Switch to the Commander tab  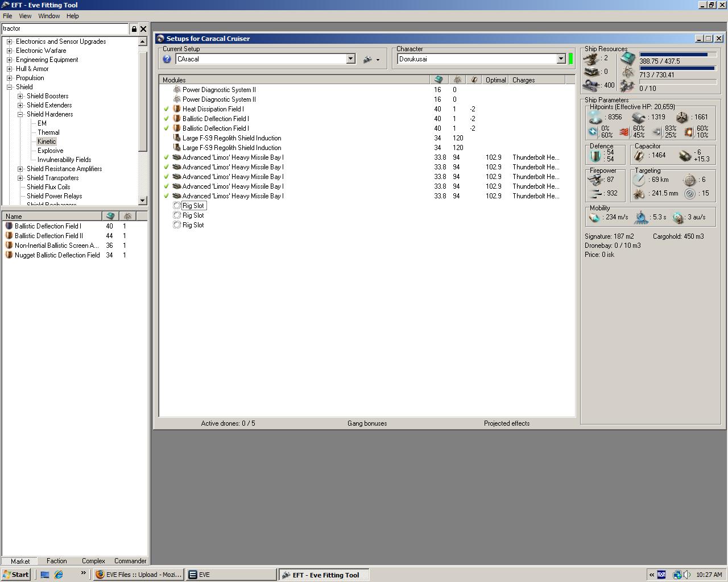tap(130, 561)
